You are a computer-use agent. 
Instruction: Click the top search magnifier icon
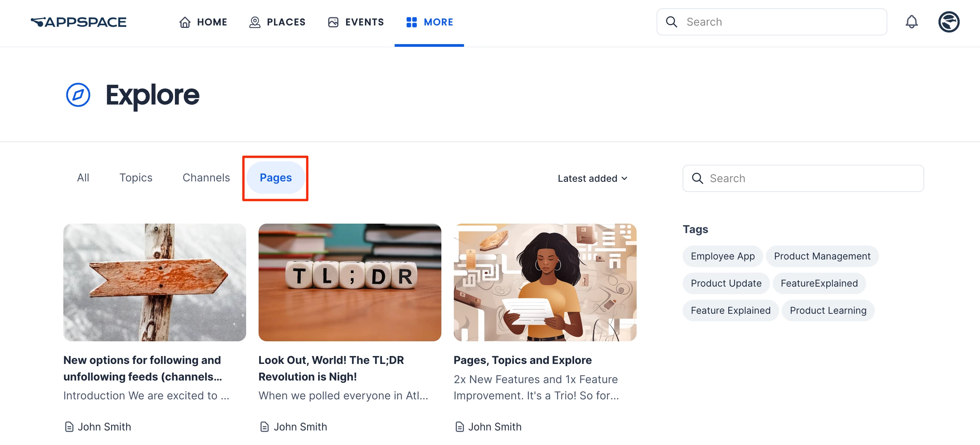tap(671, 22)
